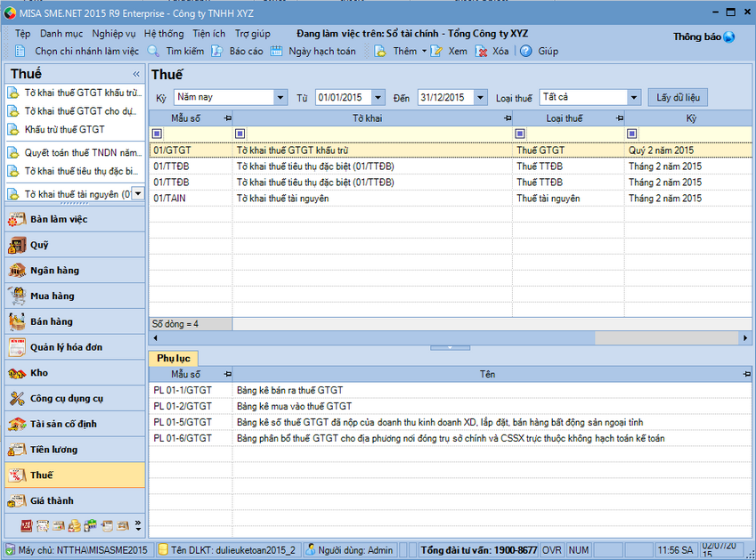Open the Bàn làm việc module
756x560 pixels.
tap(75, 219)
